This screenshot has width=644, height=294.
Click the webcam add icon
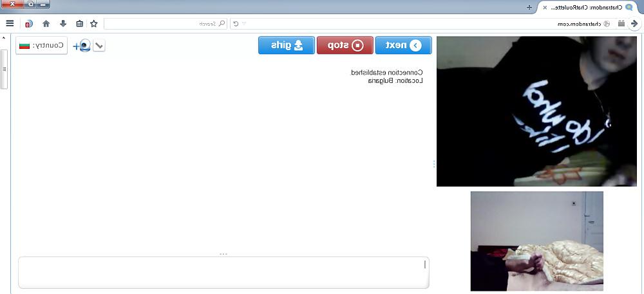click(82, 45)
